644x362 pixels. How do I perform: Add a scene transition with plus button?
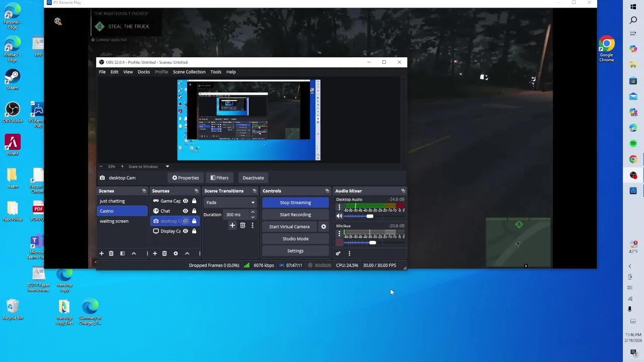point(232,225)
